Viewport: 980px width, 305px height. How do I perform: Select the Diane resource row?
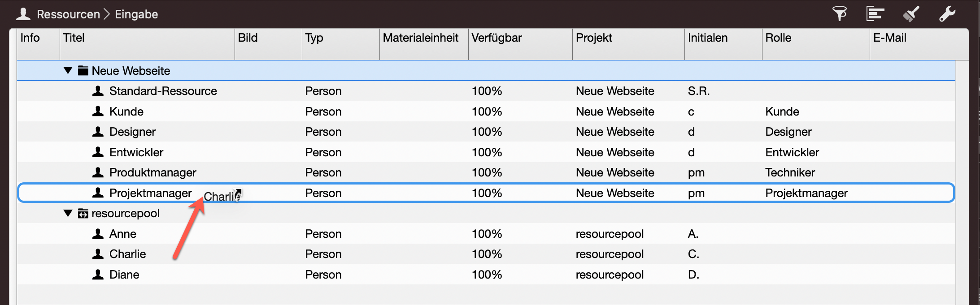(x=124, y=275)
